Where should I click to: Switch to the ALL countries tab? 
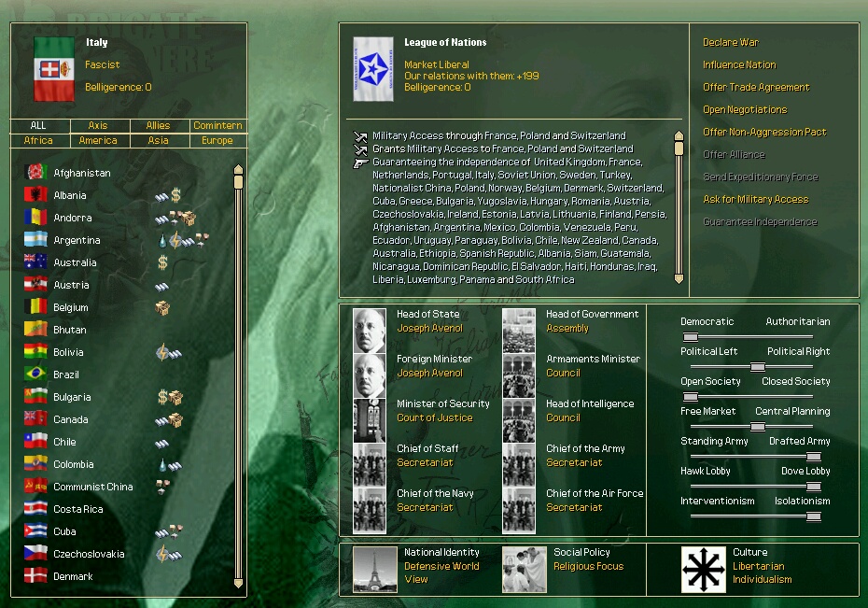point(38,126)
